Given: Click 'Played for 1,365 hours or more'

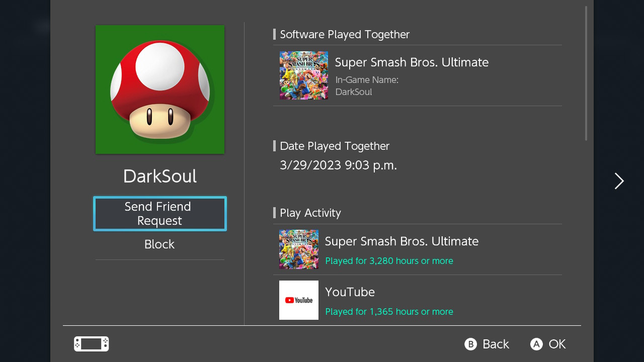Looking at the screenshot, I should 389,312.
